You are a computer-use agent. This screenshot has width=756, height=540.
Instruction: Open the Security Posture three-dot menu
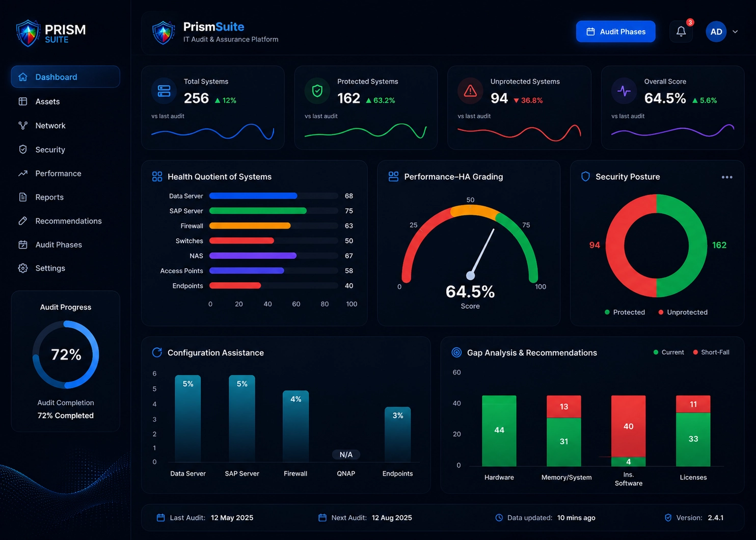[727, 177]
